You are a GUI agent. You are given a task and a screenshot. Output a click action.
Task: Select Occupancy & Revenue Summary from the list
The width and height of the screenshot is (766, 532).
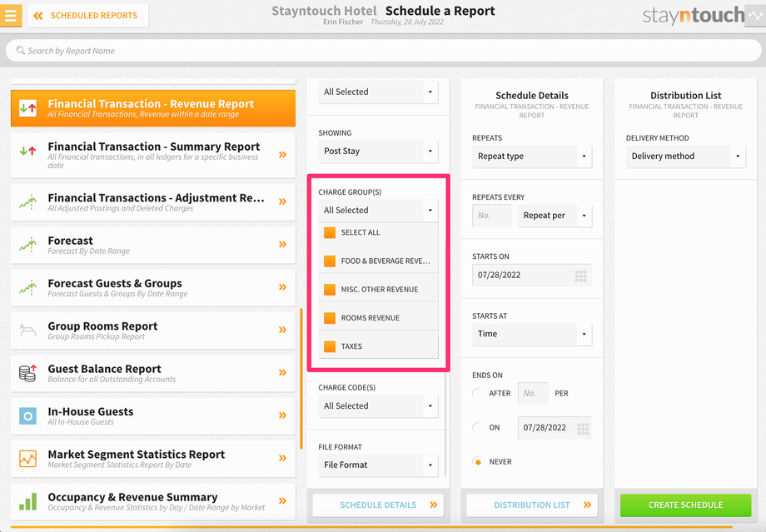[153, 501]
